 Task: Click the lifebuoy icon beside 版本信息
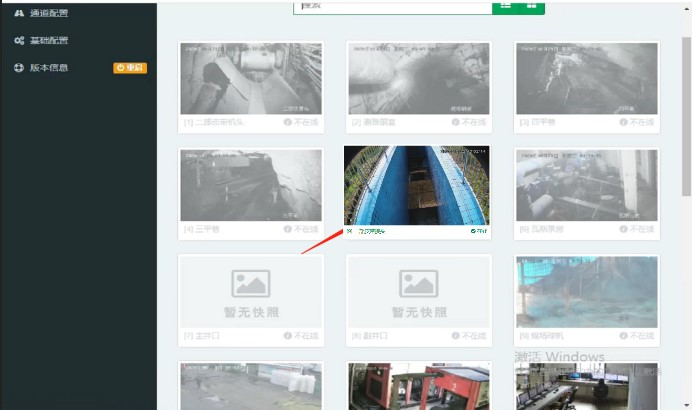click(19, 68)
